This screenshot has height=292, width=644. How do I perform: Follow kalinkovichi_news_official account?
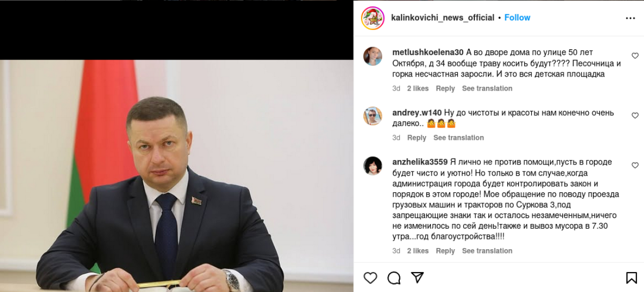tap(517, 18)
